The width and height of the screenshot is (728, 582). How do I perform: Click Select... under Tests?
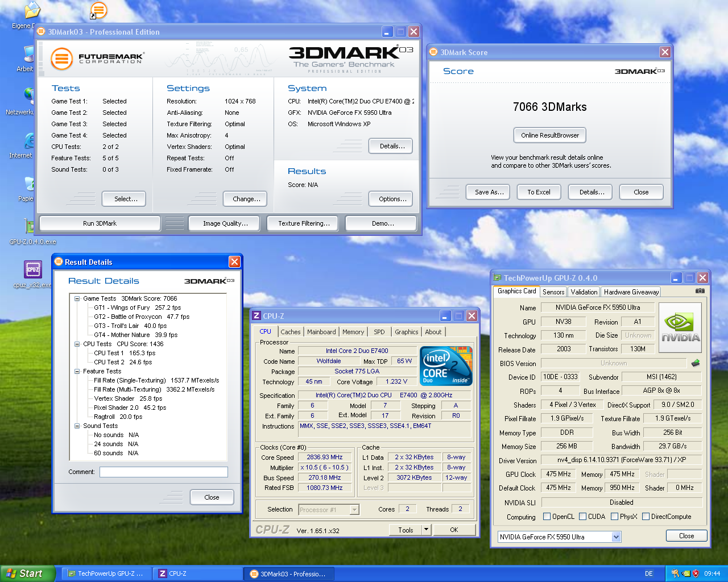point(126,199)
